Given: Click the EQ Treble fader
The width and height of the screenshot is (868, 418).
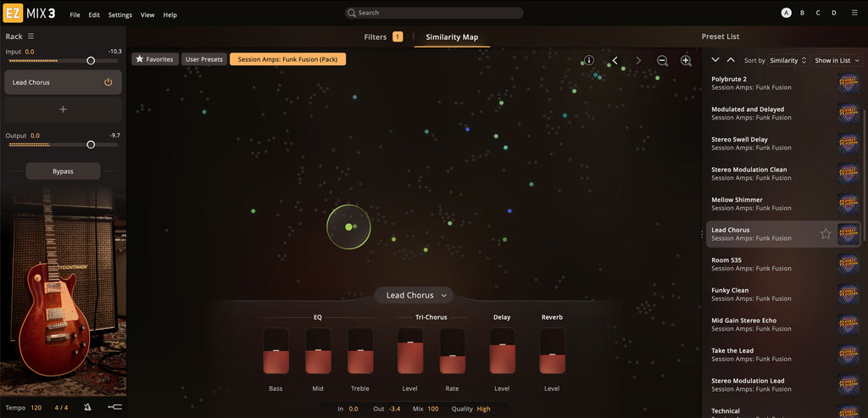Looking at the screenshot, I should pos(360,350).
